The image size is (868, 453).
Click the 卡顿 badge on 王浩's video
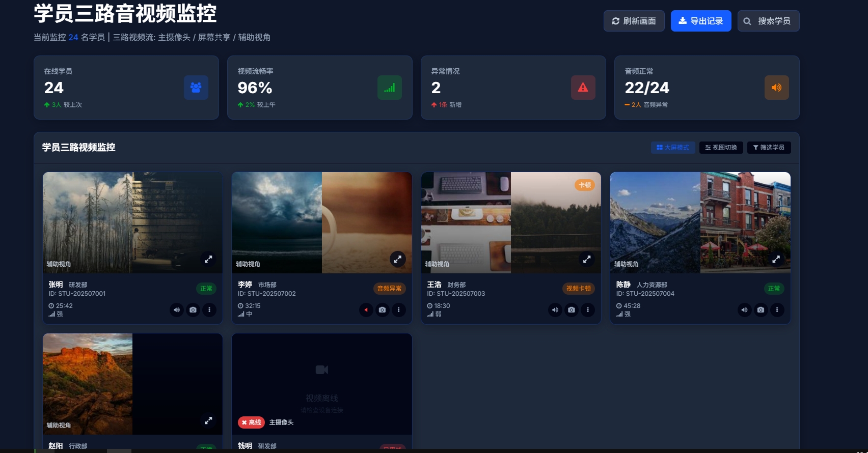pyautogui.click(x=585, y=185)
